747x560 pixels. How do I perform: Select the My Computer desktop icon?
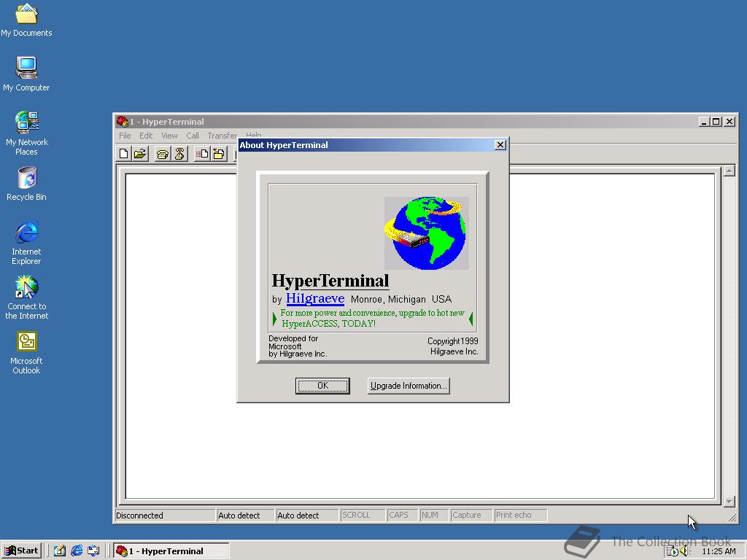pos(26,74)
